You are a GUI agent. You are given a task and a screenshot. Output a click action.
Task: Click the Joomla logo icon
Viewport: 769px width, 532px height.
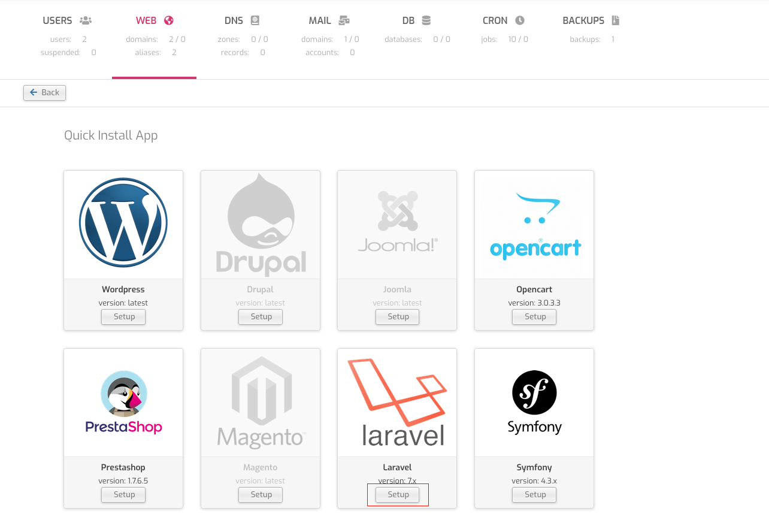(x=398, y=220)
